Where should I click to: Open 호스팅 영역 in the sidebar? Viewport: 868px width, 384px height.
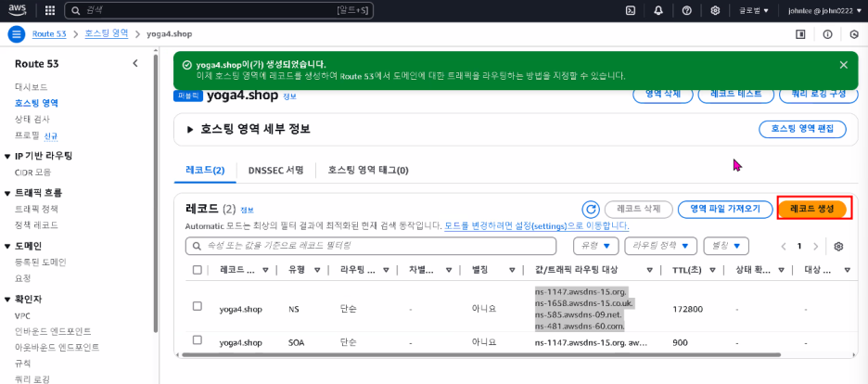[36, 103]
